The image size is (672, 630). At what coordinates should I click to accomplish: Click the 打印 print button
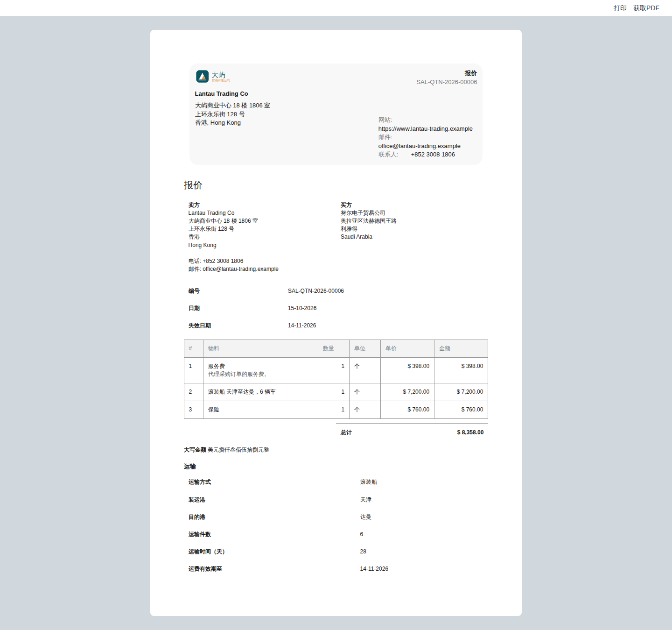click(x=620, y=8)
